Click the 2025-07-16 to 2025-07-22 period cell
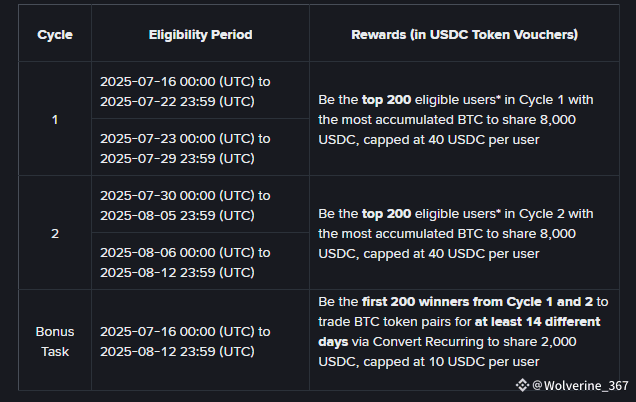 click(200, 90)
